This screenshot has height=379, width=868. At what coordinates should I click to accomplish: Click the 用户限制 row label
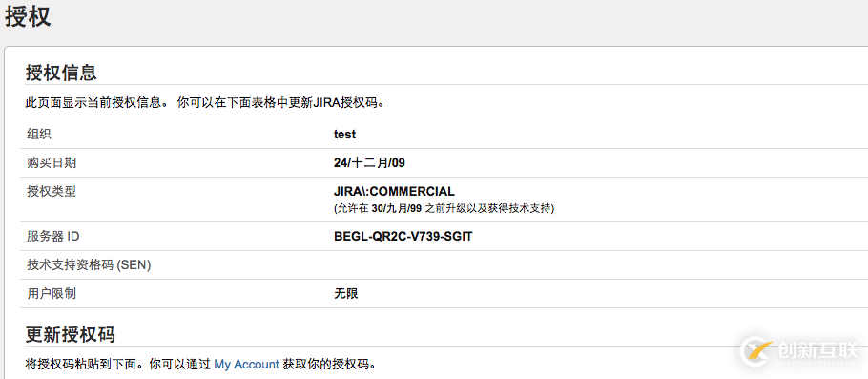tap(52, 294)
